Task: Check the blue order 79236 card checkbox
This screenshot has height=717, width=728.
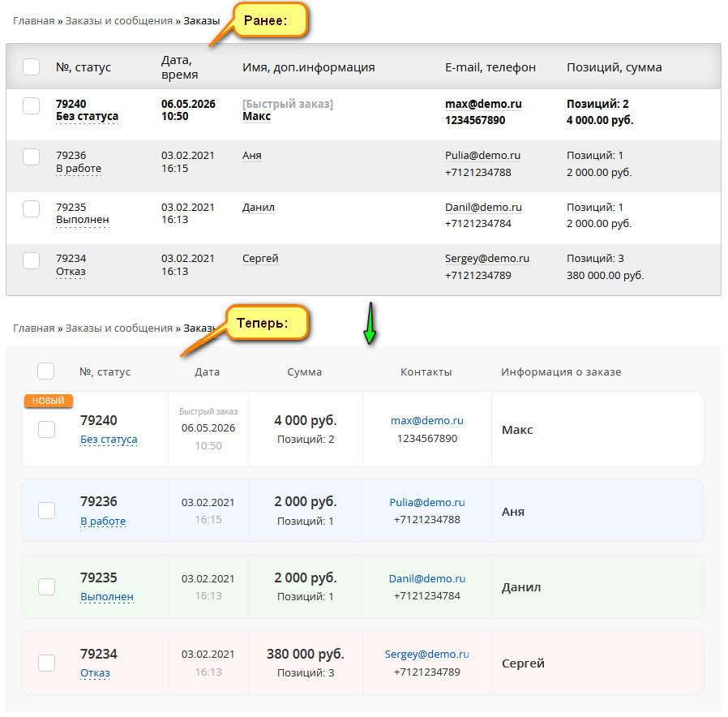Action: pyautogui.click(x=46, y=510)
